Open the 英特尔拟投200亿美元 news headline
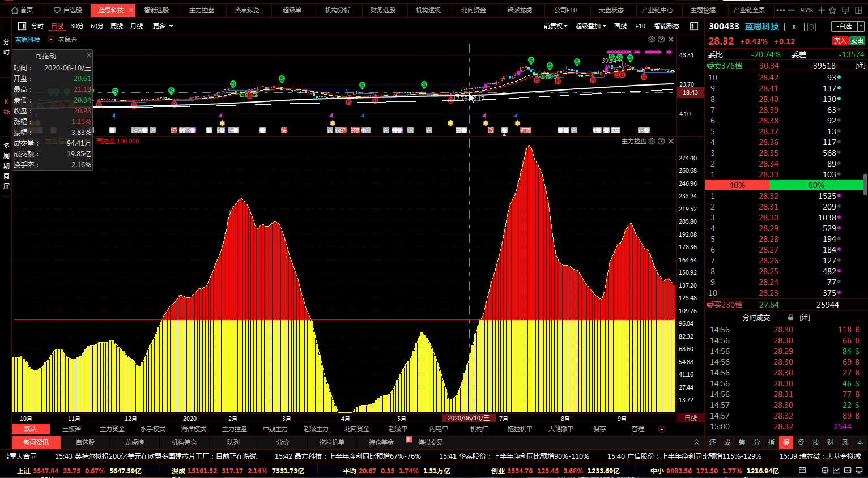 tap(156, 456)
